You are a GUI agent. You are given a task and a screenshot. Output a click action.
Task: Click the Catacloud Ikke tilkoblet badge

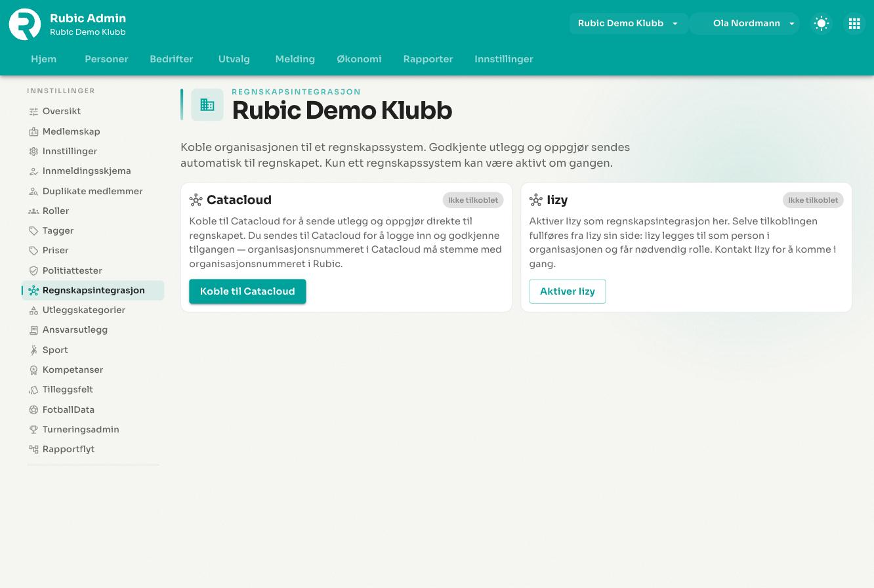473,200
